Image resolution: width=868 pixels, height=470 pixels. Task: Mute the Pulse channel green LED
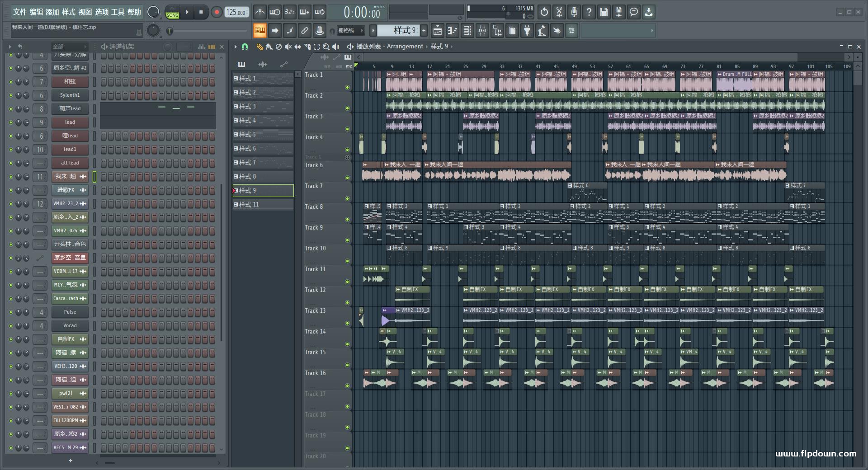click(x=11, y=312)
